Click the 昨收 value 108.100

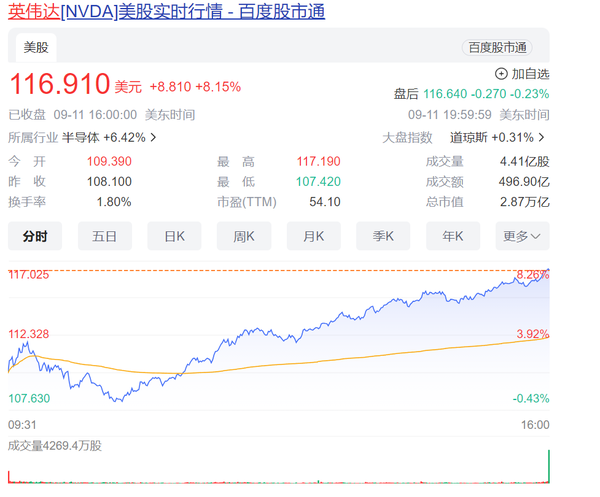pos(109,182)
